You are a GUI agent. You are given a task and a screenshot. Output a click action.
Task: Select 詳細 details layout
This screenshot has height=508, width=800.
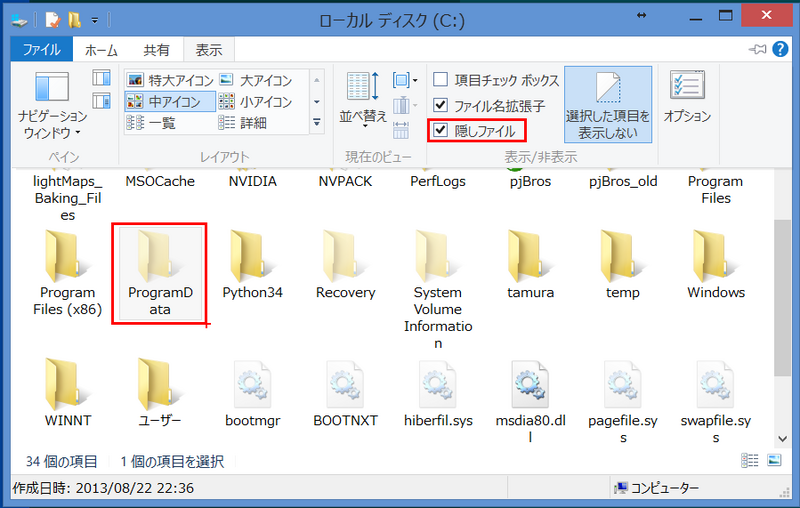click(243, 123)
